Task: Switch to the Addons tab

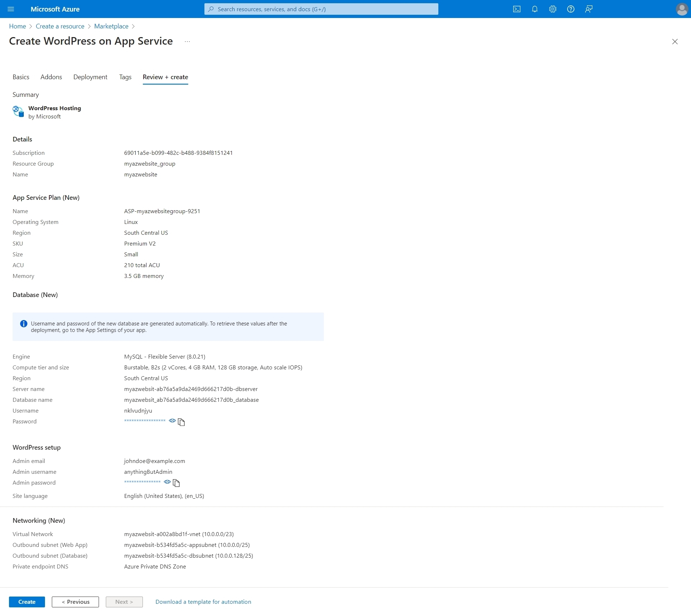Action: click(x=51, y=77)
